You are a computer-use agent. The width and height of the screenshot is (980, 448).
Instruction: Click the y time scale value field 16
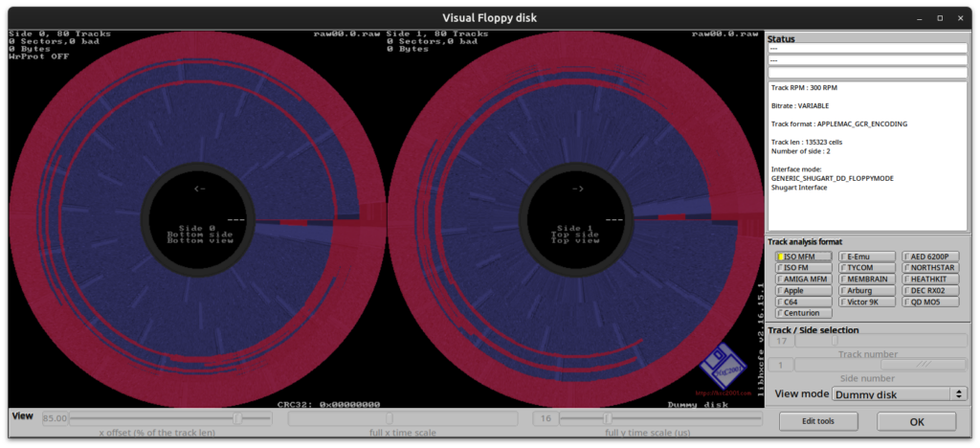(x=545, y=418)
